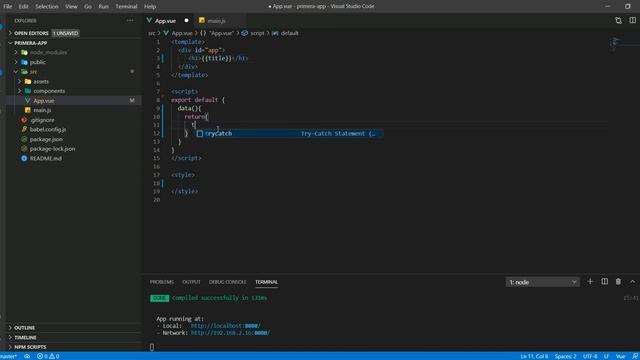Screen dimensions: 640x360
Task: Open package-lock.json file
Action: pyautogui.click(x=52, y=149)
